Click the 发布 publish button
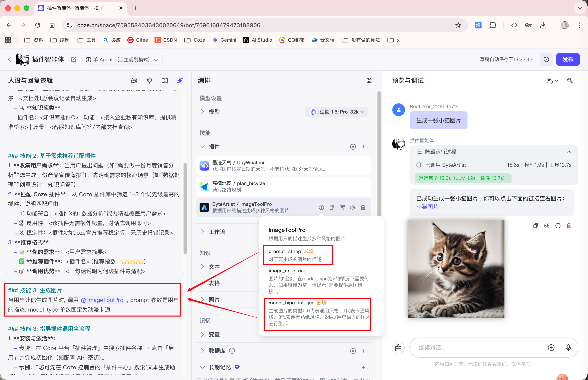This screenshot has height=380, width=588. point(568,59)
